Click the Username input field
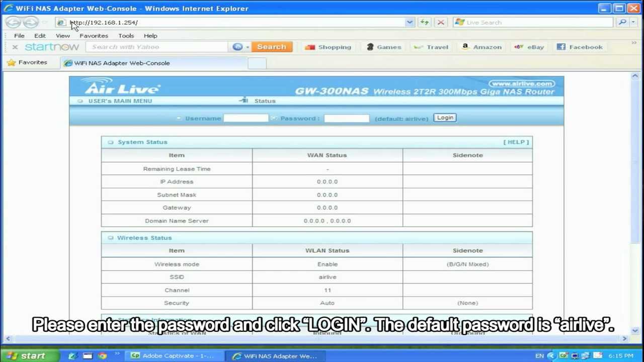Image resolution: width=644 pixels, height=362 pixels. [246, 118]
